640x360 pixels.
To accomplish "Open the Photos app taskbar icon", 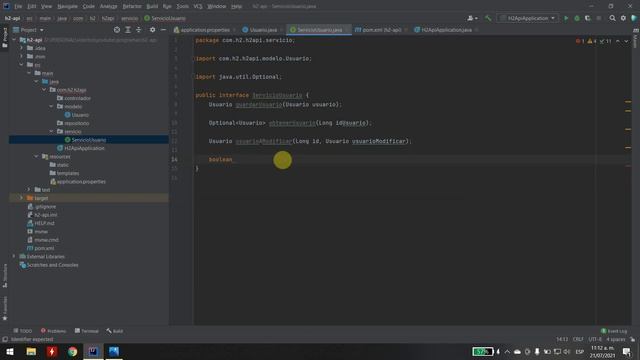I will pyautogui.click(x=114, y=351).
